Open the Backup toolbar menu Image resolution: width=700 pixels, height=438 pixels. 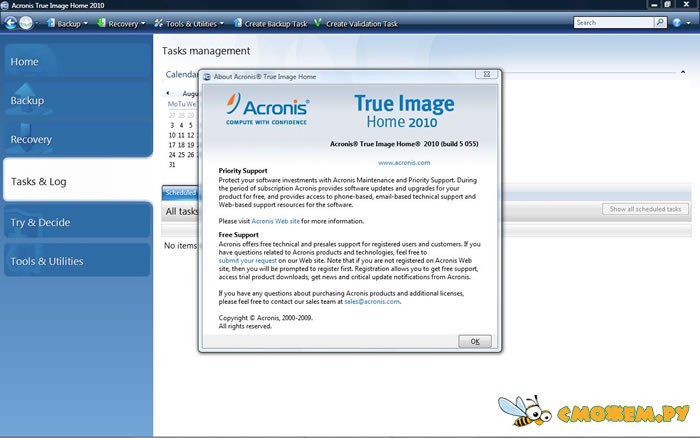click(x=67, y=24)
